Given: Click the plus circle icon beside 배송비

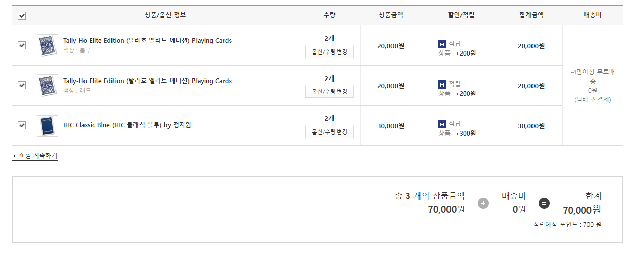Looking at the screenshot, I should click(x=483, y=204).
